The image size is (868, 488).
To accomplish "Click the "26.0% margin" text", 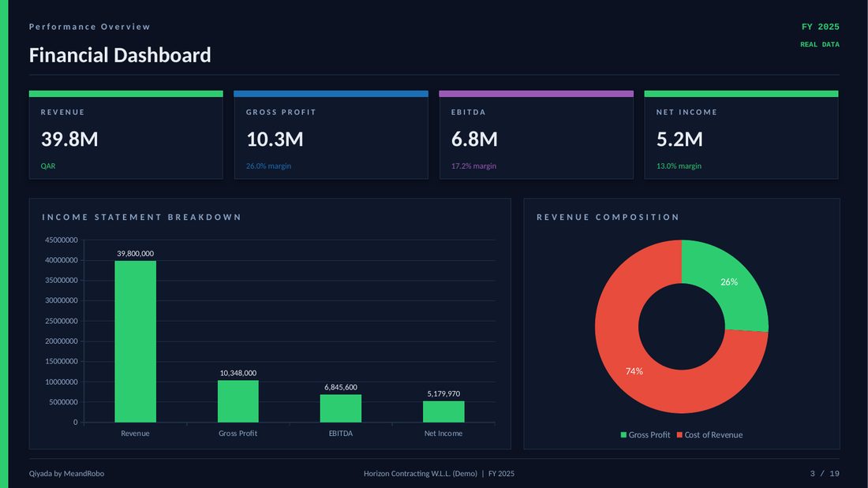I will coord(268,166).
